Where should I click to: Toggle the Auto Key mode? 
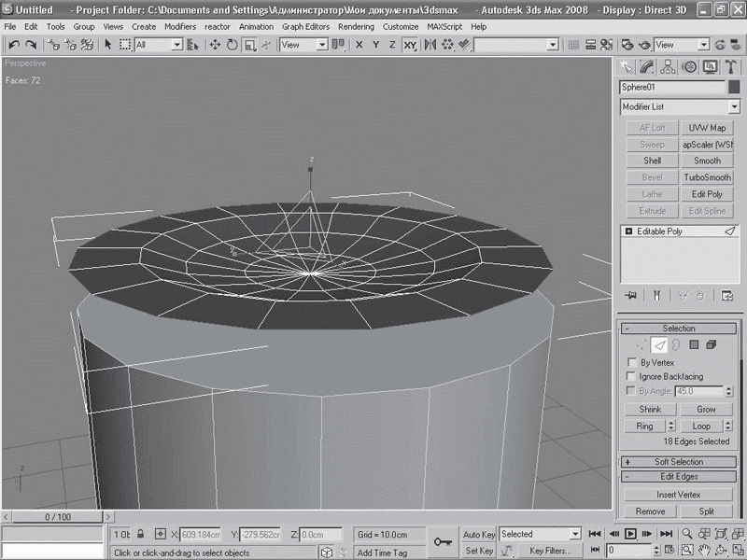point(479,535)
